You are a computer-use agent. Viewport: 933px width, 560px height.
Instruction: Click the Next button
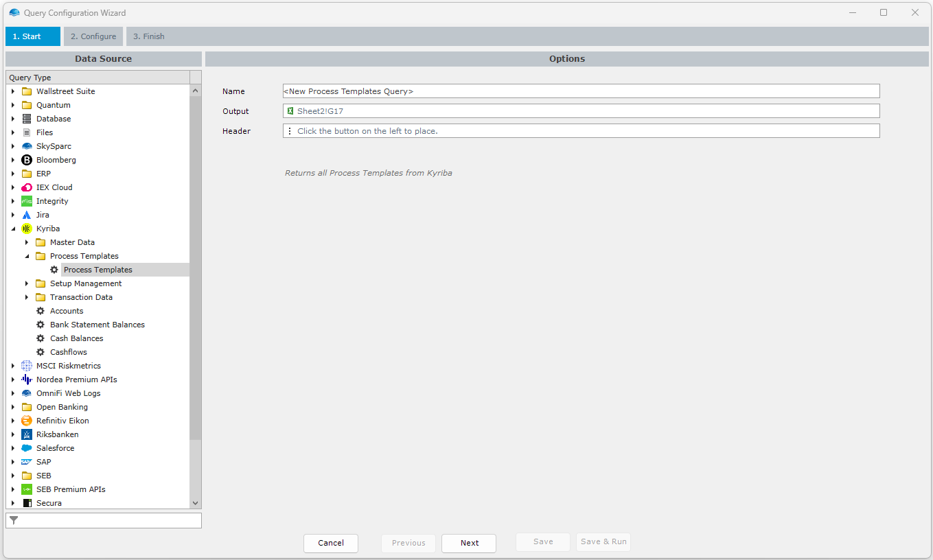(x=470, y=543)
